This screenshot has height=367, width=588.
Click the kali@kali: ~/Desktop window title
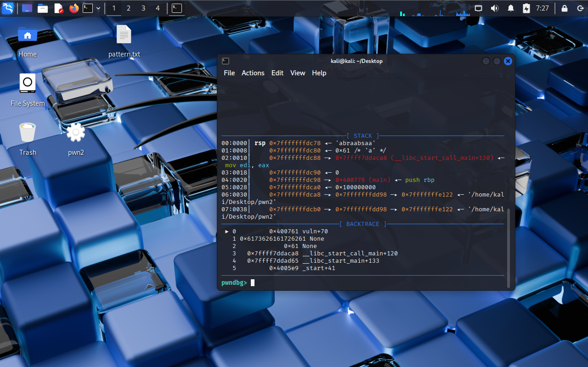pyautogui.click(x=356, y=61)
